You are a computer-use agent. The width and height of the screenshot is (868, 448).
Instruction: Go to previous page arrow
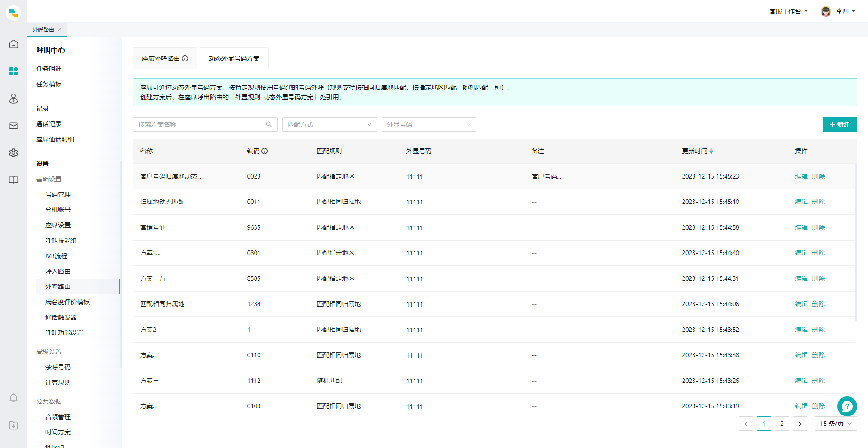coord(746,424)
